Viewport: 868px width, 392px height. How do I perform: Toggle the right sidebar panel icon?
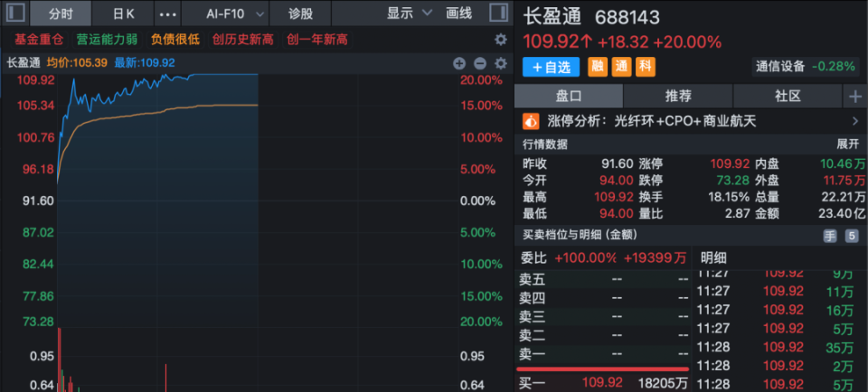[498, 13]
